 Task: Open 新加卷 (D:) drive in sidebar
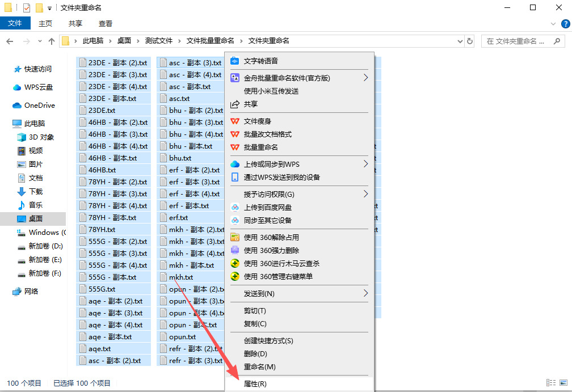(x=40, y=246)
